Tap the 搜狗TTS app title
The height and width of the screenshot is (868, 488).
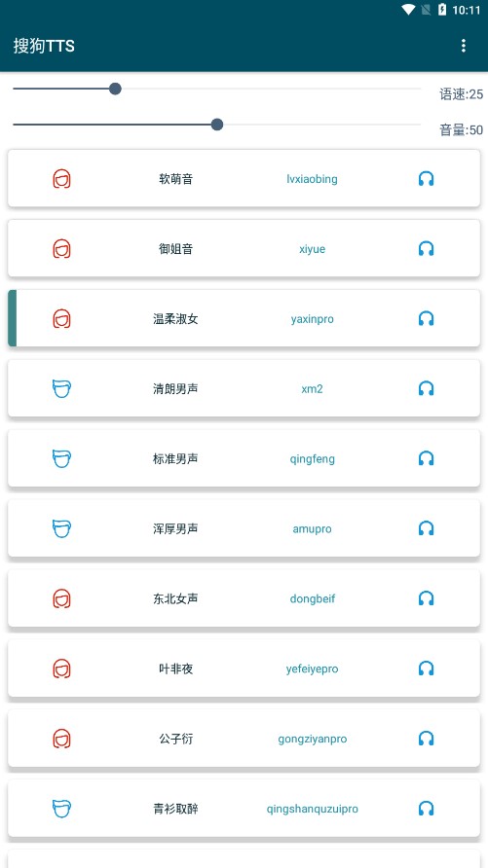click(x=44, y=46)
